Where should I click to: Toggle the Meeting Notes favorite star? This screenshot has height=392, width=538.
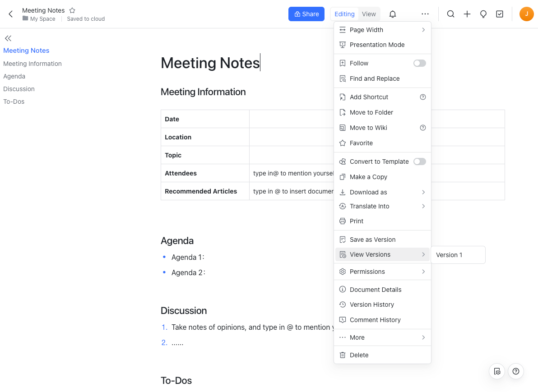click(72, 10)
